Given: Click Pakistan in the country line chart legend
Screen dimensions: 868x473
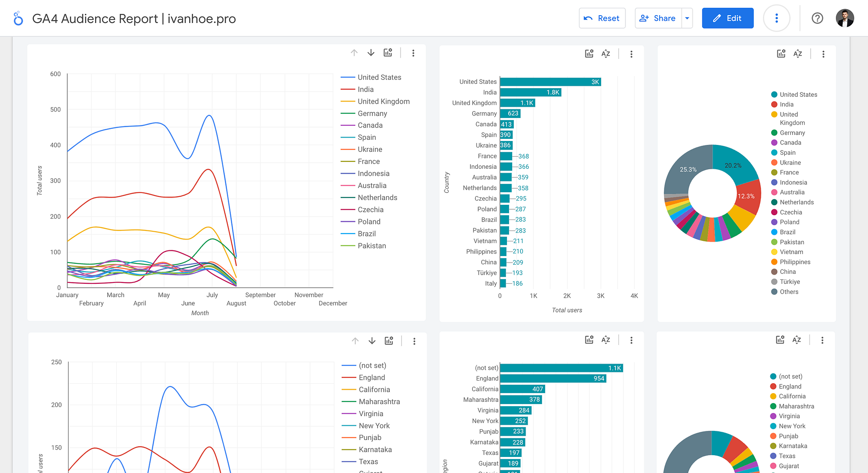Looking at the screenshot, I should click(x=372, y=246).
